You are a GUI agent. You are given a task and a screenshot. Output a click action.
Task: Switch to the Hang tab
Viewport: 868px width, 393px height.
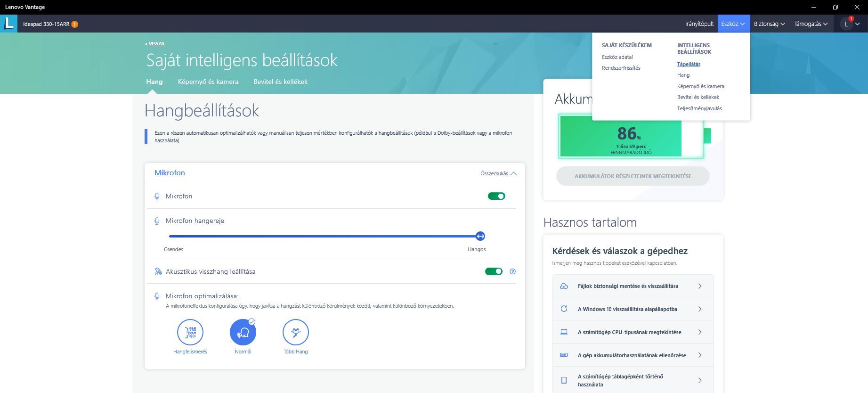[154, 82]
